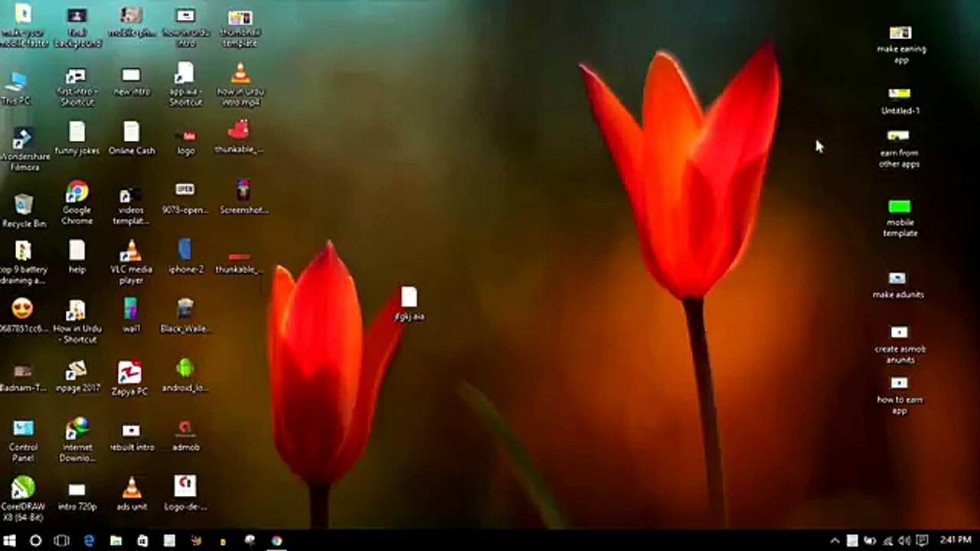Select the emoji-face image file icon
Screen dimensions: 980x551
[23, 315]
